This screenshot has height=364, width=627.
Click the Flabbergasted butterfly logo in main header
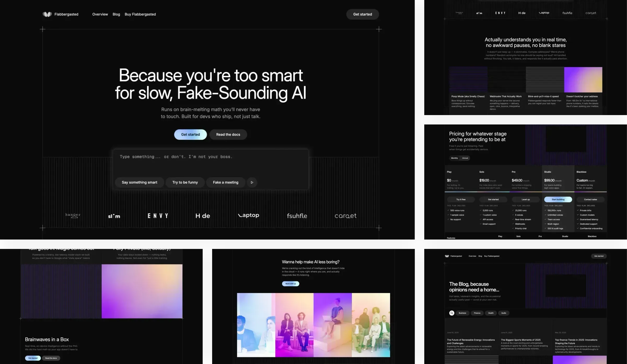tap(47, 14)
